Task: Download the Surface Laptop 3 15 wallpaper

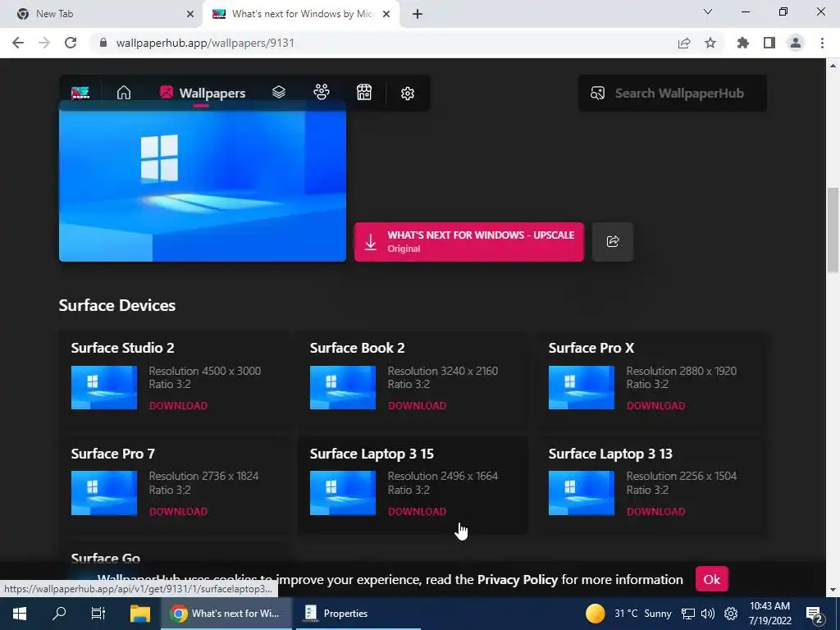Action: coord(417,511)
